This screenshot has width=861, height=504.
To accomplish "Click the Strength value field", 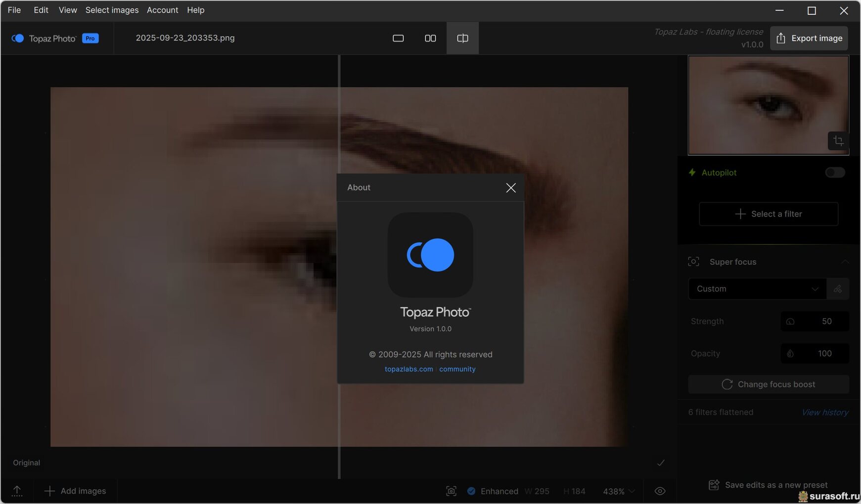I will [x=815, y=321].
